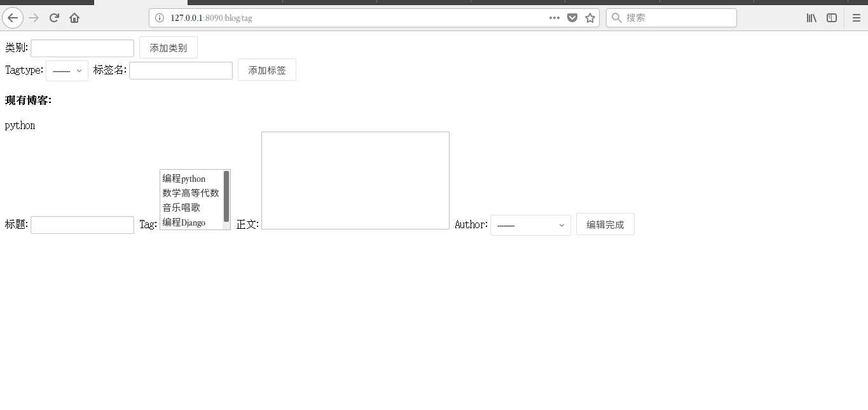Click the 添加标签 button
This screenshot has height=410, width=868.
click(267, 70)
